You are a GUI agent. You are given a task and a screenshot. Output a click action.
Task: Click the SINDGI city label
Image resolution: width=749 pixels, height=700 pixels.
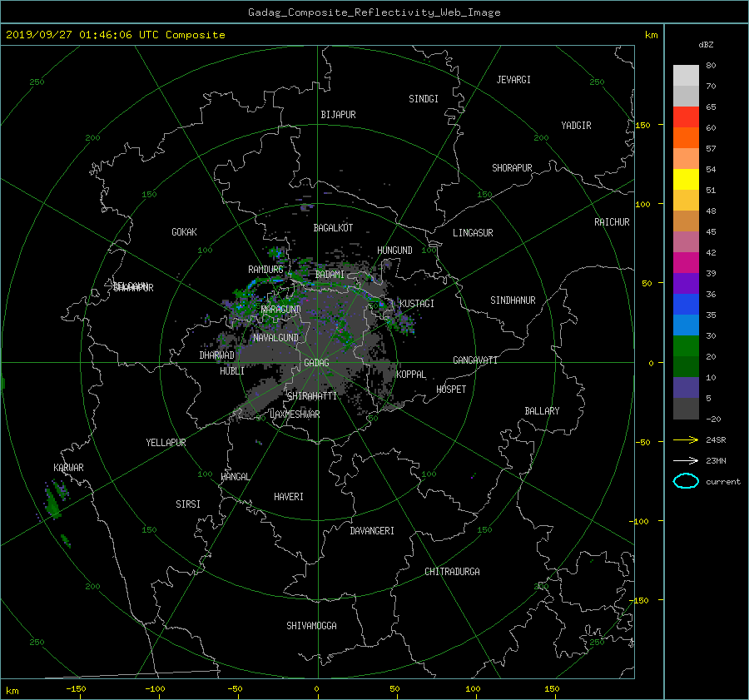pos(424,99)
